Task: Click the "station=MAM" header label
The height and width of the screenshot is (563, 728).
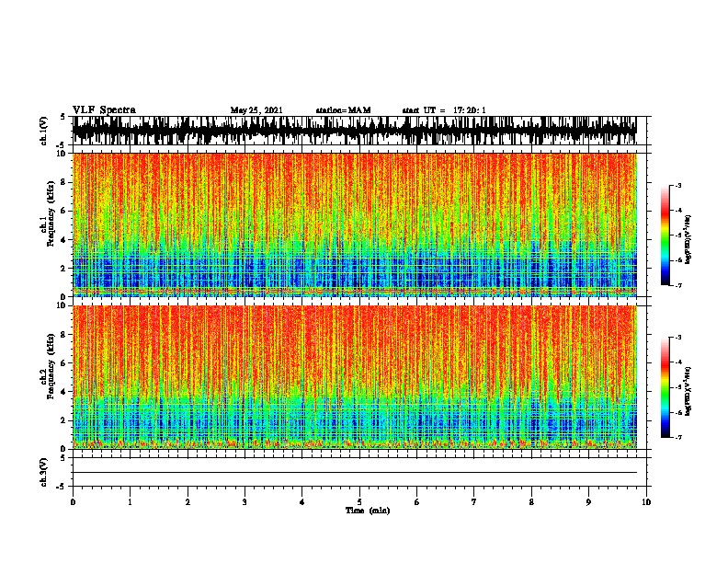Action: (x=343, y=110)
